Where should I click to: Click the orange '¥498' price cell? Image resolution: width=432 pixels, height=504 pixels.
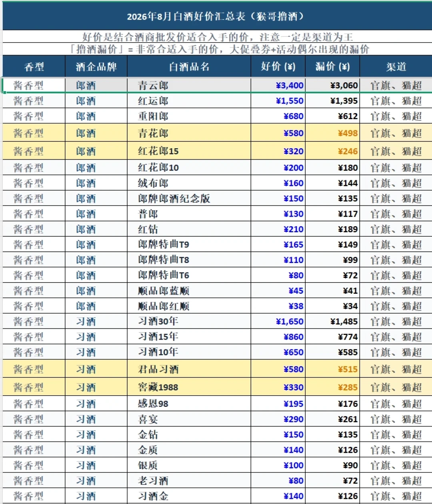tap(332, 133)
